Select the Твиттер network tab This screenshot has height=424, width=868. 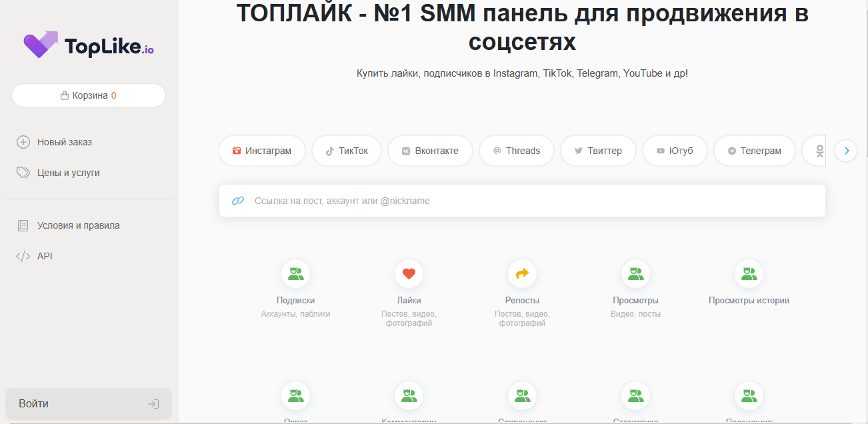[x=598, y=151]
